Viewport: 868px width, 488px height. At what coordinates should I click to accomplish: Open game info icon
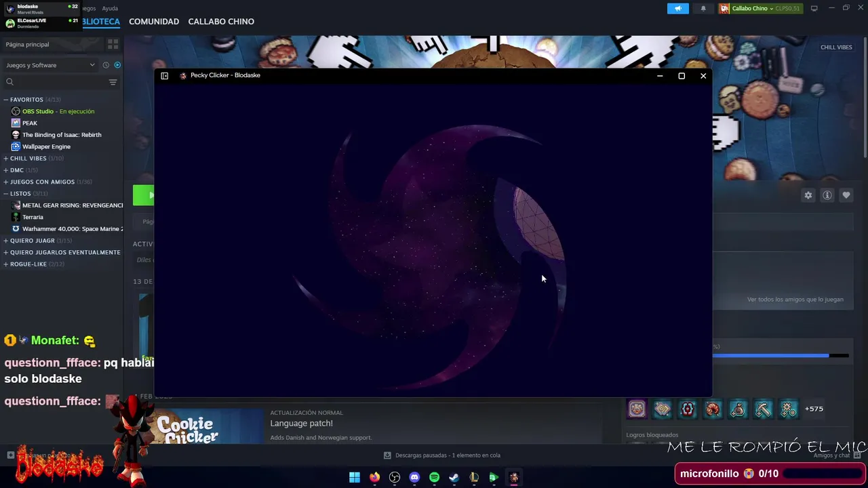click(827, 195)
